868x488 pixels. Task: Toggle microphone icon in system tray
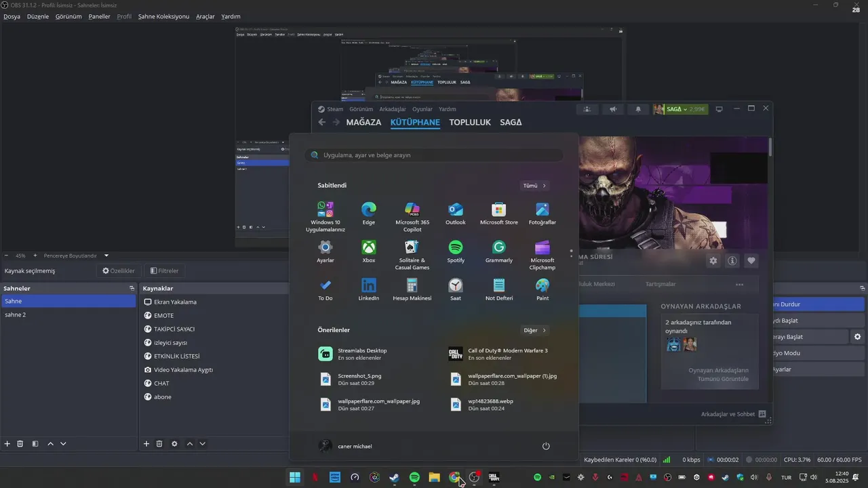coord(769,477)
